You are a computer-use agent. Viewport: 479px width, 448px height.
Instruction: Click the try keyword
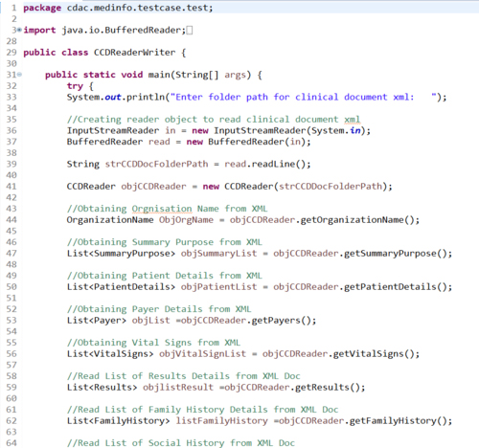pyautogui.click(x=75, y=86)
